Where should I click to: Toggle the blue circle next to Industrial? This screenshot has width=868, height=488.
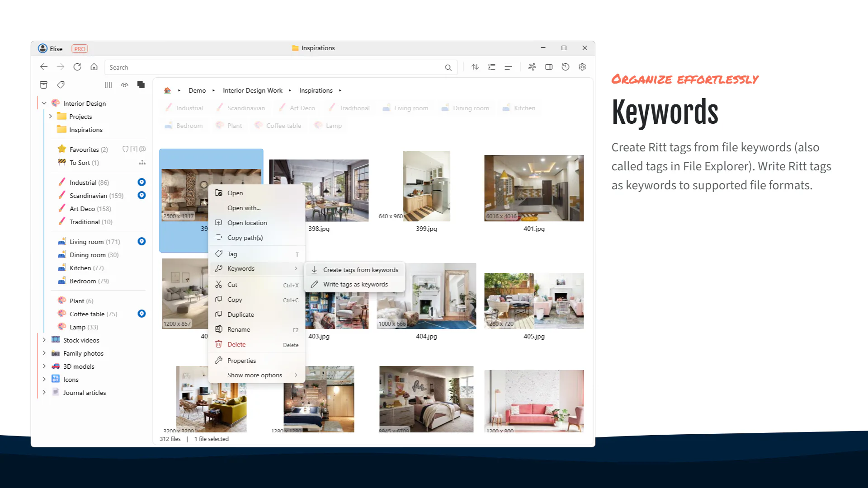pos(142,182)
